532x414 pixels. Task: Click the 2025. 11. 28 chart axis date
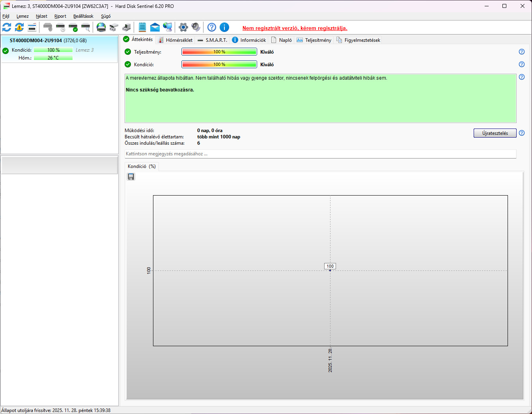[x=330, y=360]
